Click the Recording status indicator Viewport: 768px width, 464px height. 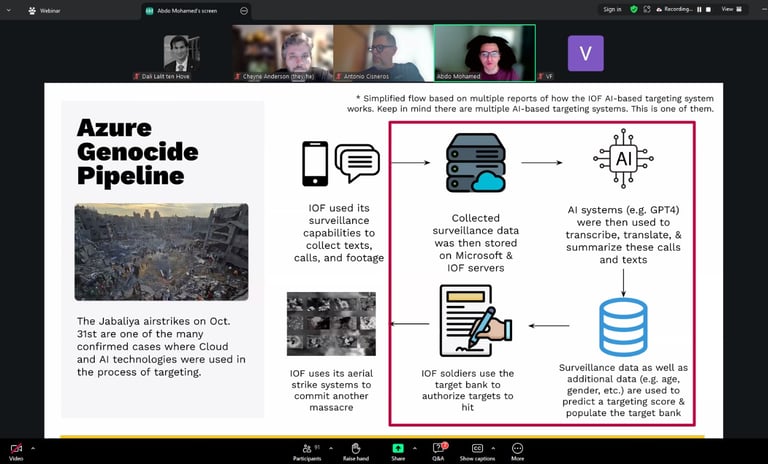click(674, 9)
